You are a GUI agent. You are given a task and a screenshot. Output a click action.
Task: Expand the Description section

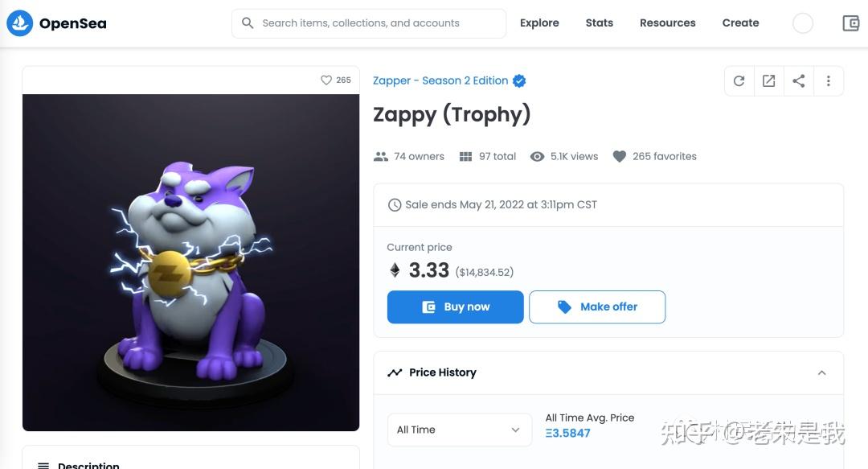(88, 463)
